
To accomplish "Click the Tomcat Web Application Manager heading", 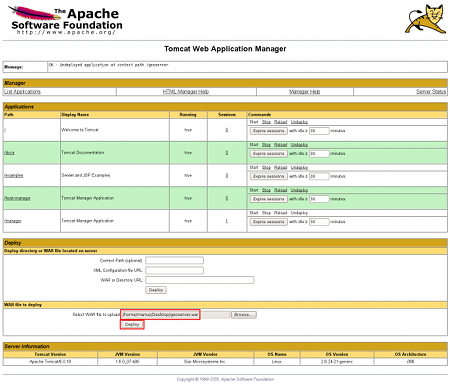I will [225, 49].
